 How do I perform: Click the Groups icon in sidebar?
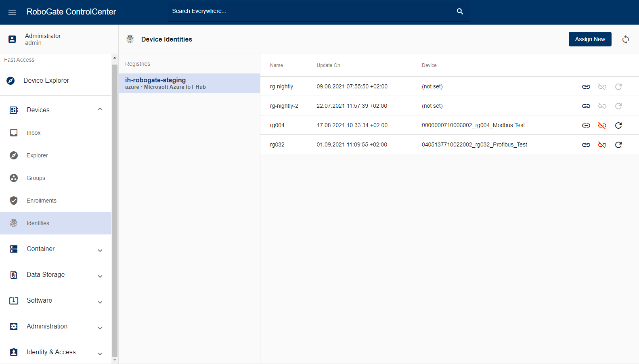[x=14, y=178]
